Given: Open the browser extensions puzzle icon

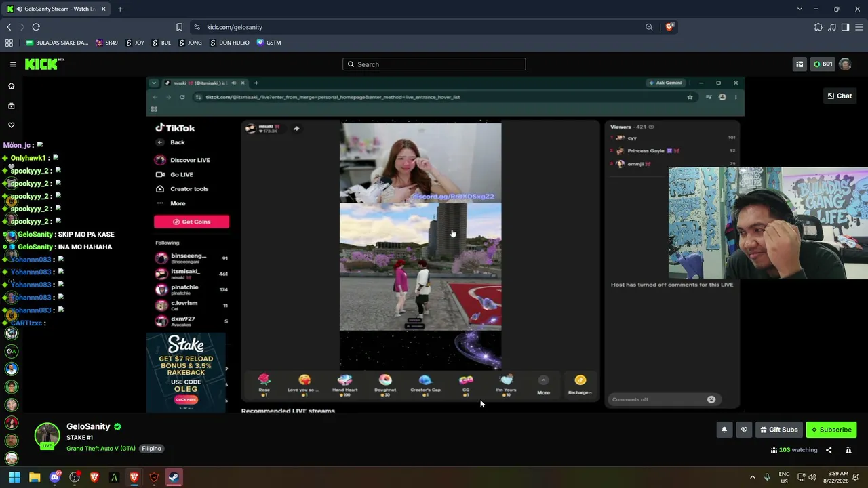Looking at the screenshot, I should pyautogui.click(x=818, y=27).
